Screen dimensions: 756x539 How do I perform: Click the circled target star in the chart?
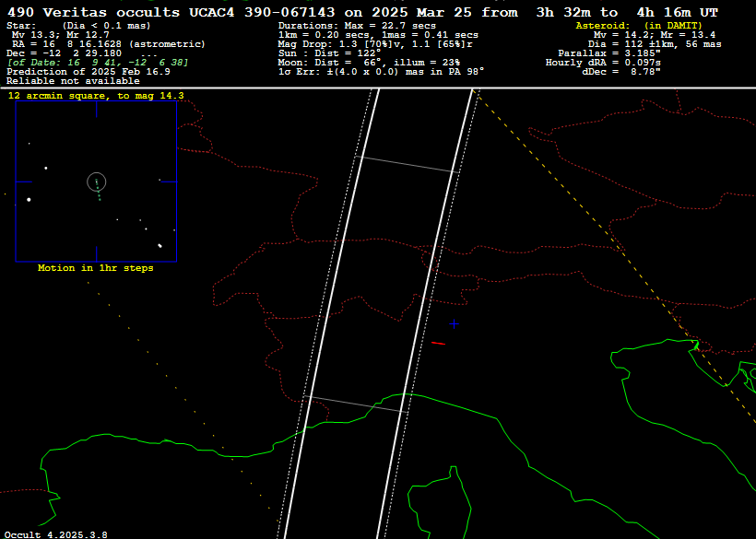click(x=97, y=182)
